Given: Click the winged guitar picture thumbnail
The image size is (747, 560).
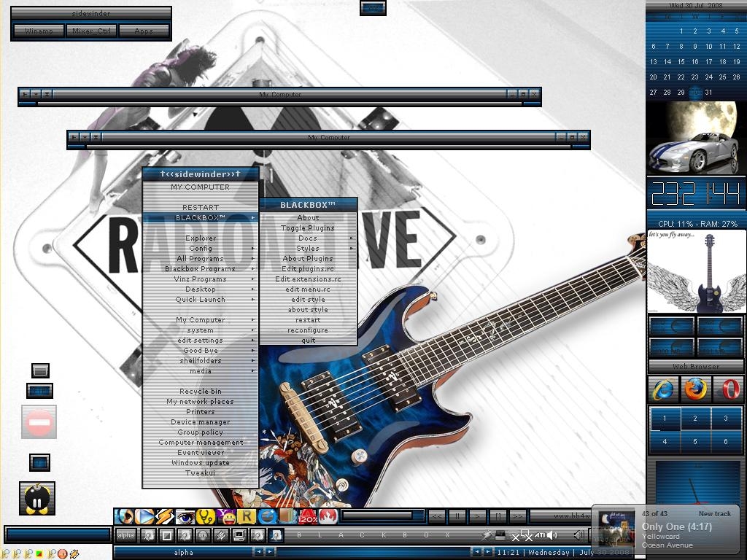Looking at the screenshot, I should tap(695, 271).
